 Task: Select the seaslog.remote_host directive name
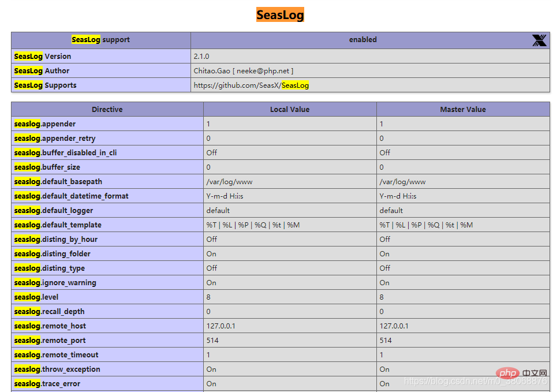tap(50, 326)
